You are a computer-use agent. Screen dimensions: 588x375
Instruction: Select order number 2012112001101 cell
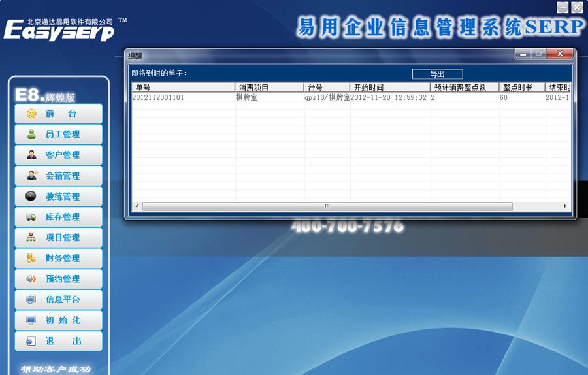pyautogui.click(x=184, y=97)
